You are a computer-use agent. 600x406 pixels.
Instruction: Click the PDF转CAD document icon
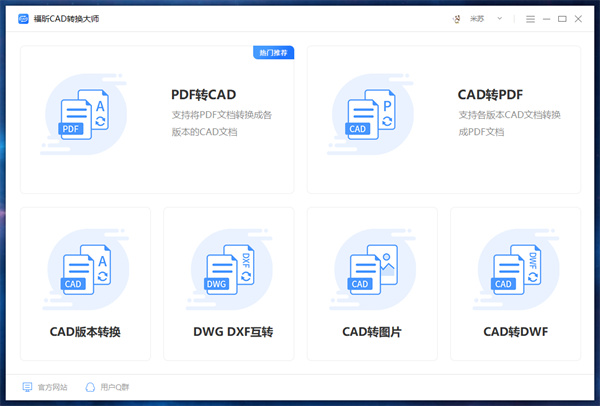pos(84,115)
